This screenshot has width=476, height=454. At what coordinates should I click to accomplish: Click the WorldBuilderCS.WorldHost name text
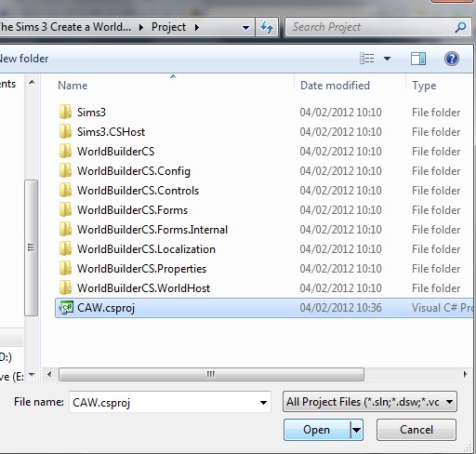click(143, 288)
